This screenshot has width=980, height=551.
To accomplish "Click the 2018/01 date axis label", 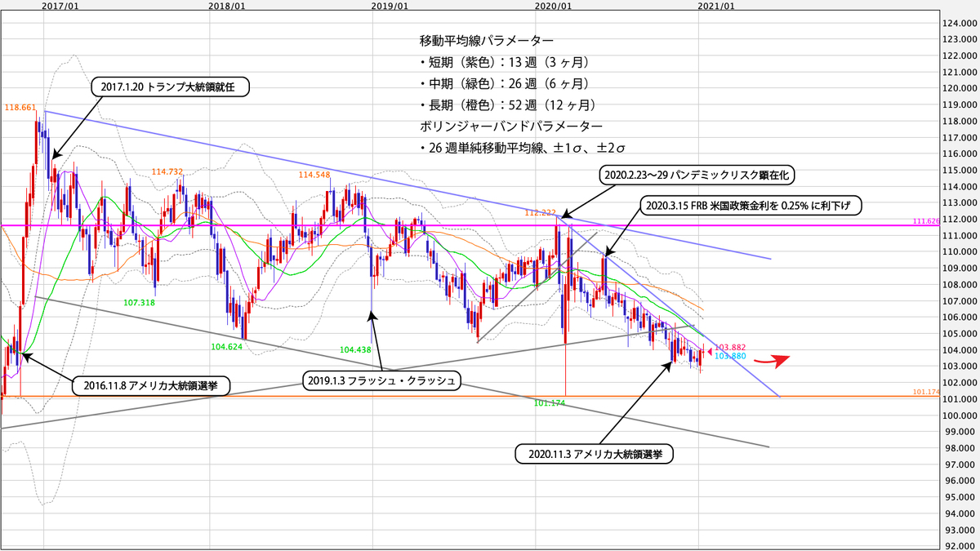I will [x=226, y=6].
